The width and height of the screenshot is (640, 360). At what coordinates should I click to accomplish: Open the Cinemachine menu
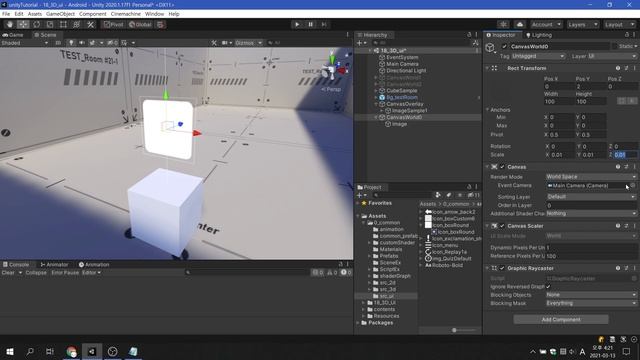(x=126, y=14)
